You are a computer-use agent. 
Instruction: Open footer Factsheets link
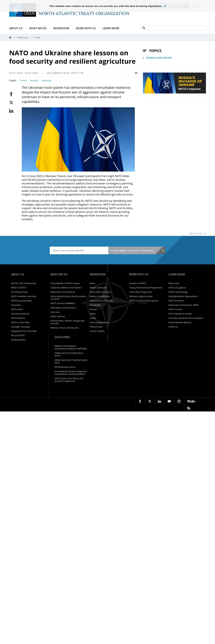pyautogui.click(x=95, y=305)
